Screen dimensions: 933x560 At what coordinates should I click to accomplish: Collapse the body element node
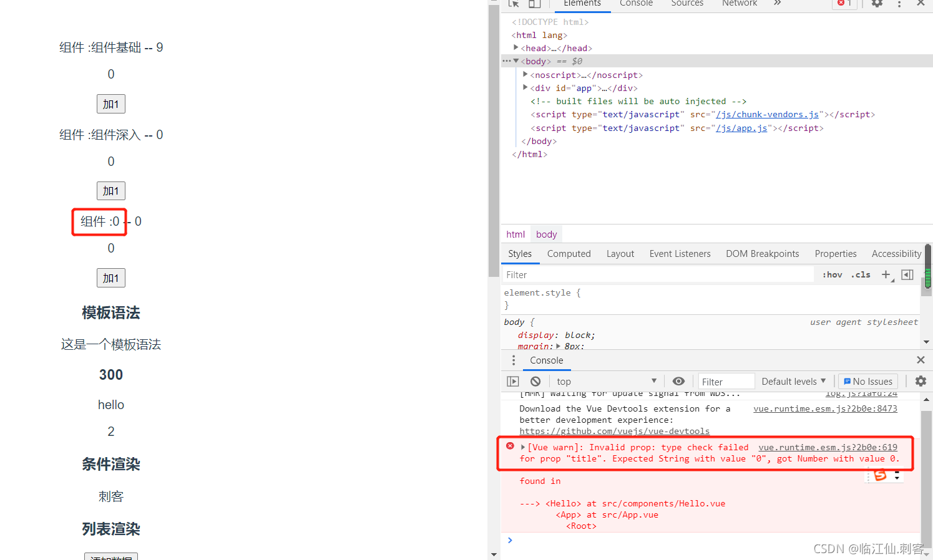click(x=516, y=60)
